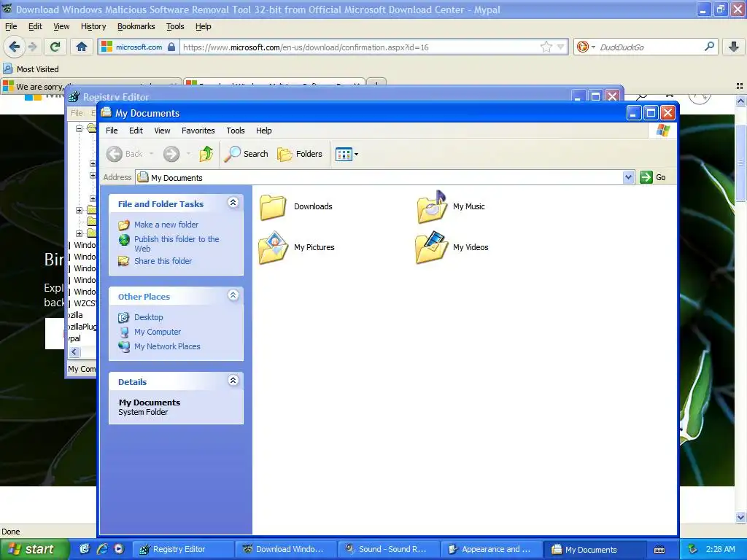
Task: Select the My Pictures folder icon
Action: [273, 248]
